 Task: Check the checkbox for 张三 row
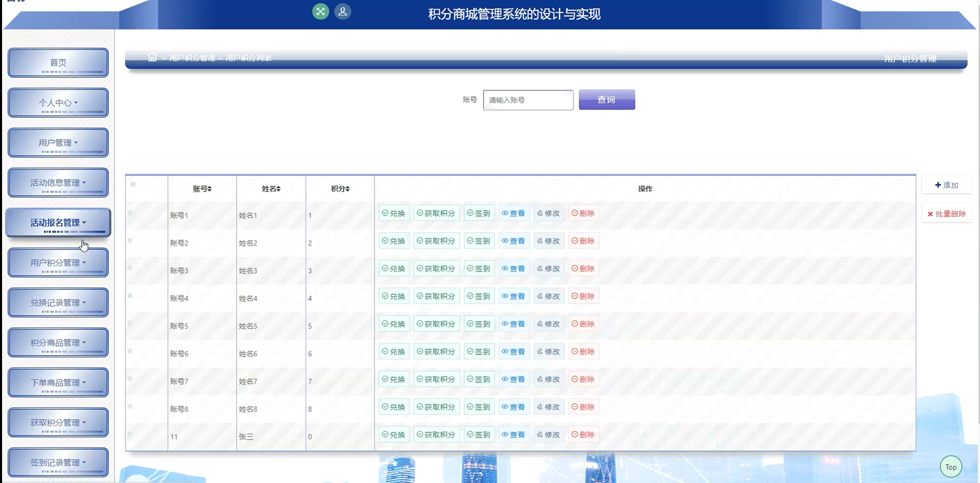(130, 434)
